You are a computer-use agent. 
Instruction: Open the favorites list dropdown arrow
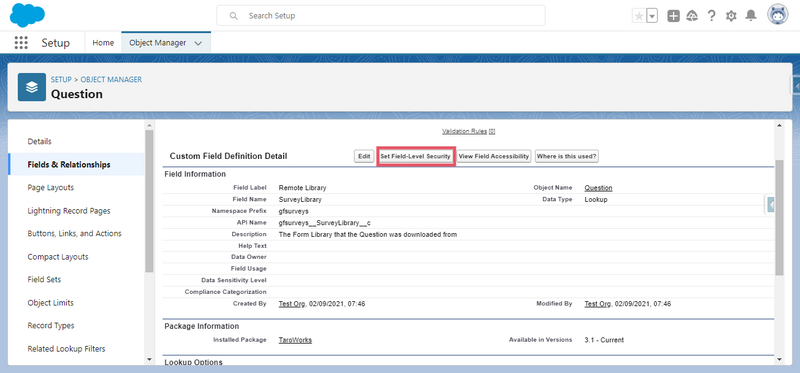click(652, 16)
